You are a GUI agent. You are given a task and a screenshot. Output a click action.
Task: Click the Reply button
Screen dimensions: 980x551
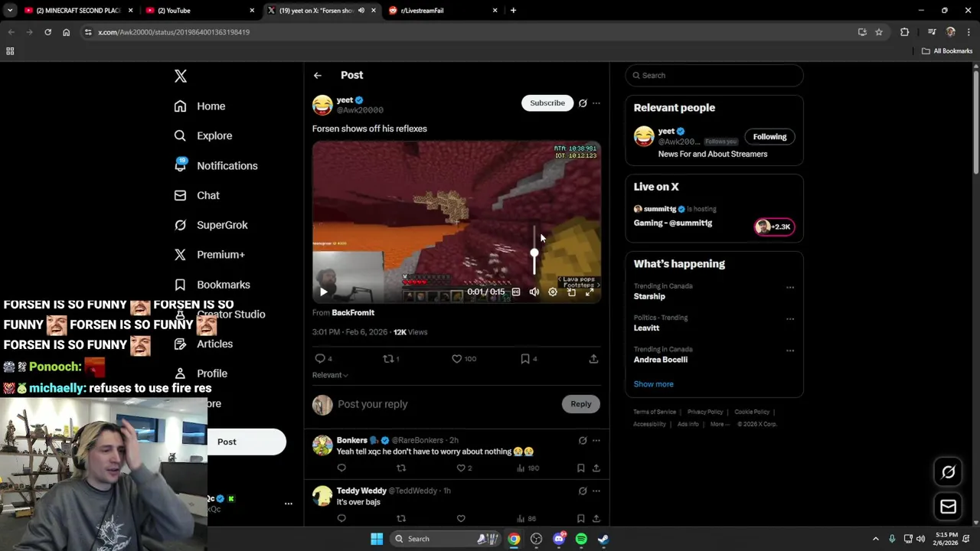click(580, 404)
